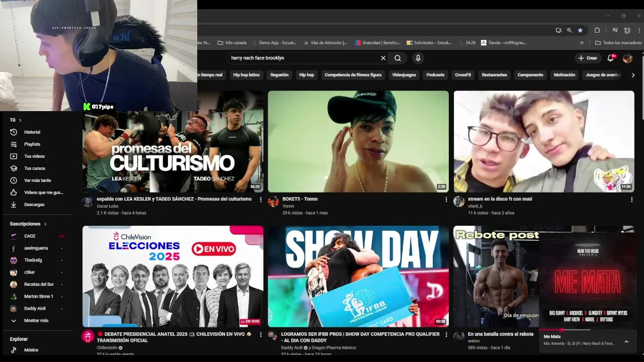The width and height of the screenshot is (644, 362).
Task: Select the Hip hop latino chip
Action: click(246, 75)
